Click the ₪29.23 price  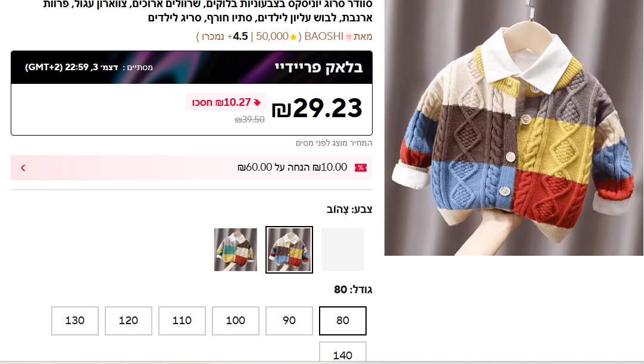pos(317,108)
